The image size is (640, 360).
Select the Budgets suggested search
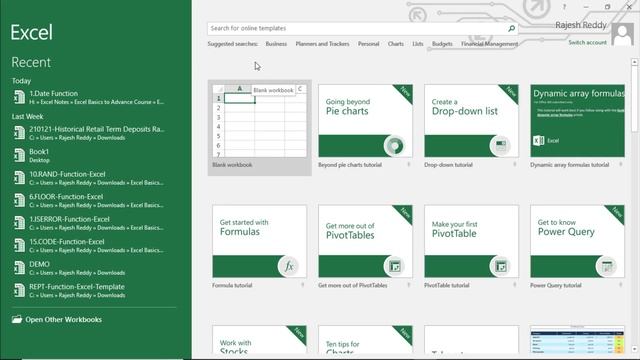tap(442, 44)
